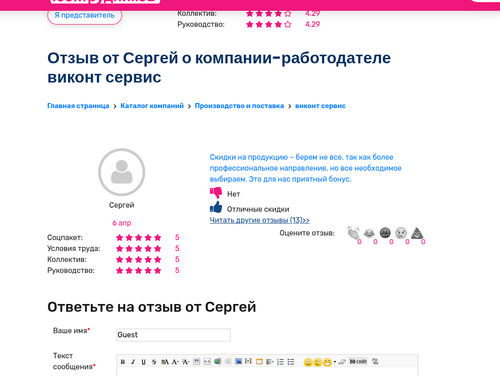Click the reviewer's Коллектив five-star rating
The height and width of the screenshot is (376, 500).
[138, 260]
